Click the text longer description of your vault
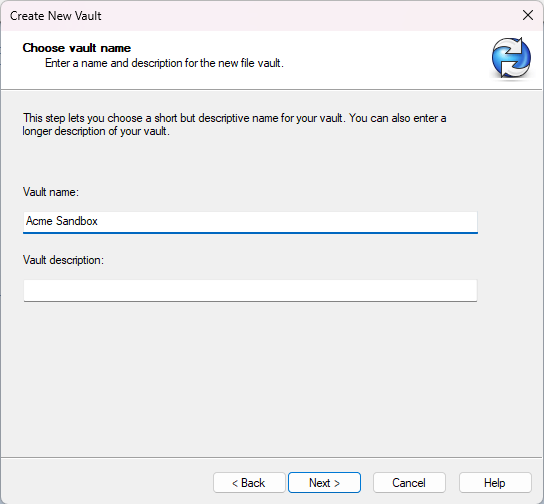The height and width of the screenshot is (504, 544). pos(96,131)
